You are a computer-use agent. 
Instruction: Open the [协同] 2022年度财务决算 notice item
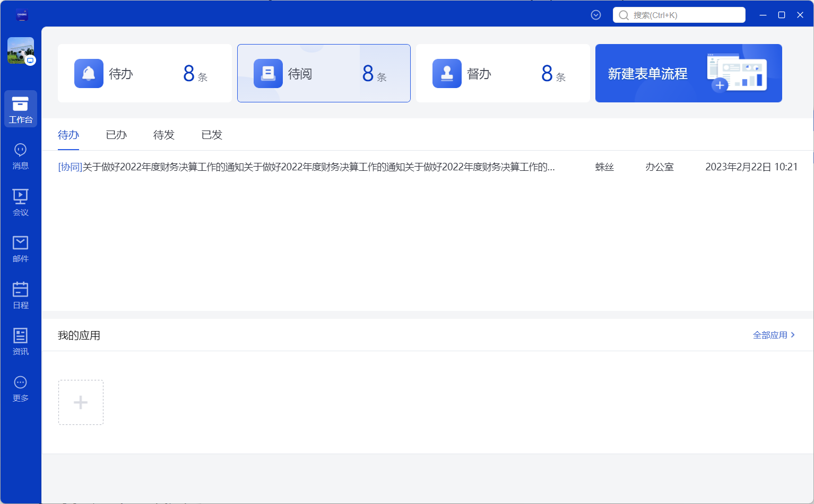pos(306,167)
